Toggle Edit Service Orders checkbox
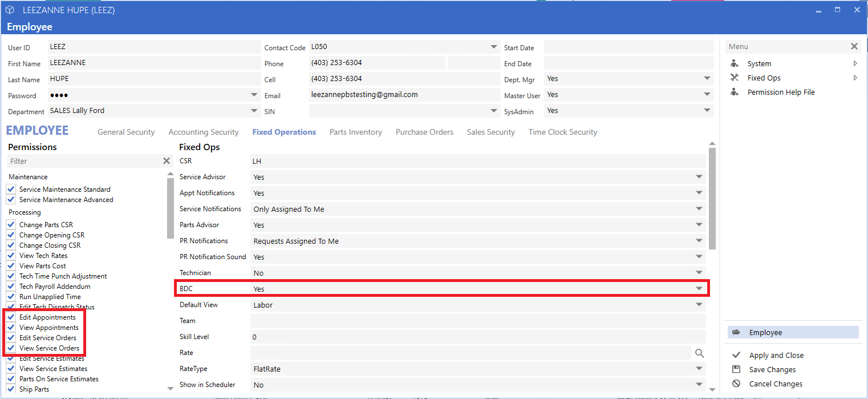This screenshot has height=399, width=868. [x=11, y=337]
